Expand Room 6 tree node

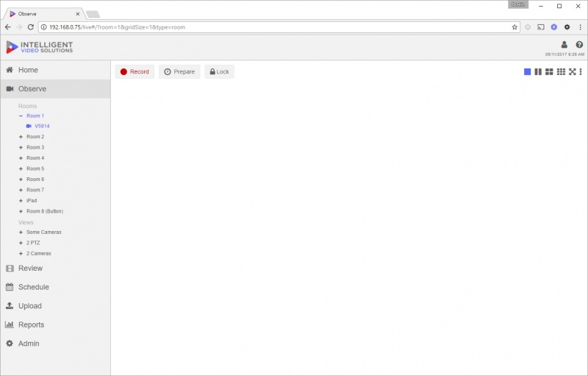21,180
